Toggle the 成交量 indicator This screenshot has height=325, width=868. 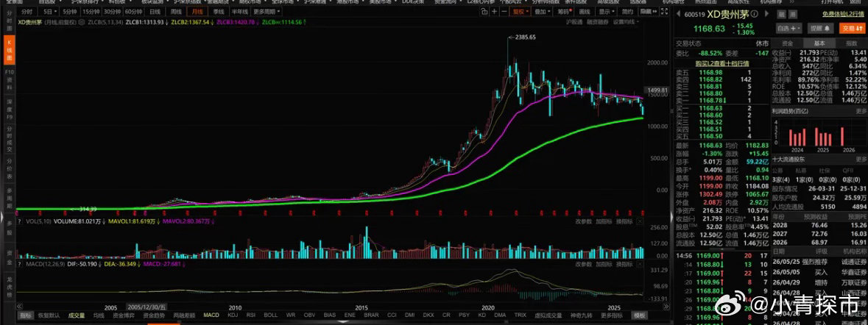coord(77,315)
